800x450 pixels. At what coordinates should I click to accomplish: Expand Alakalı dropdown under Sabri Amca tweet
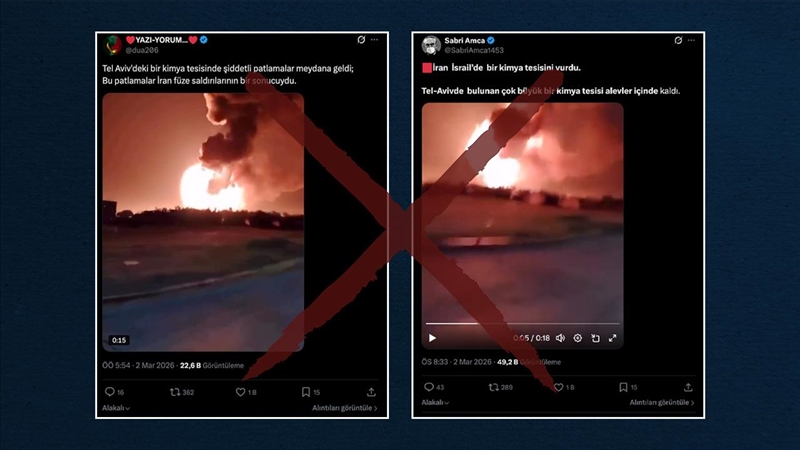point(436,402)
